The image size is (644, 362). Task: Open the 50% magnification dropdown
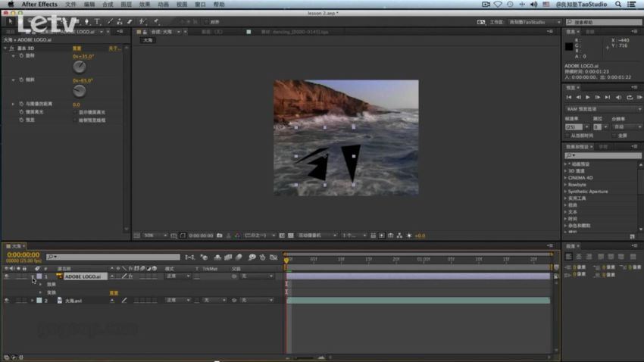[x=155, y=236]
